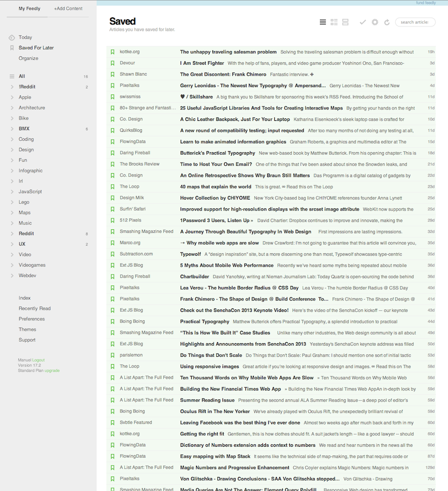
Task: Expand the Videogames category chevron
Action: pos(12,265)
